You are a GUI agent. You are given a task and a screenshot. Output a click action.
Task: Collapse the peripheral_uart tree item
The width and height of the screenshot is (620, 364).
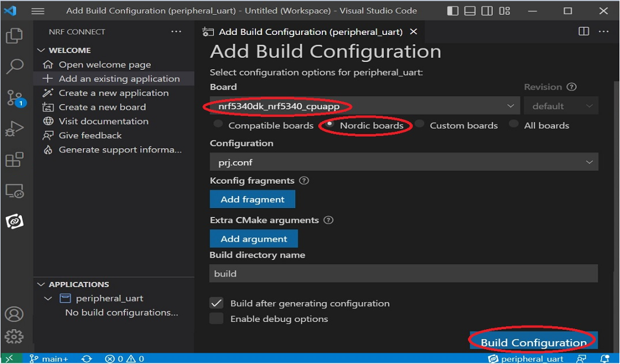(x=49, y=298)
